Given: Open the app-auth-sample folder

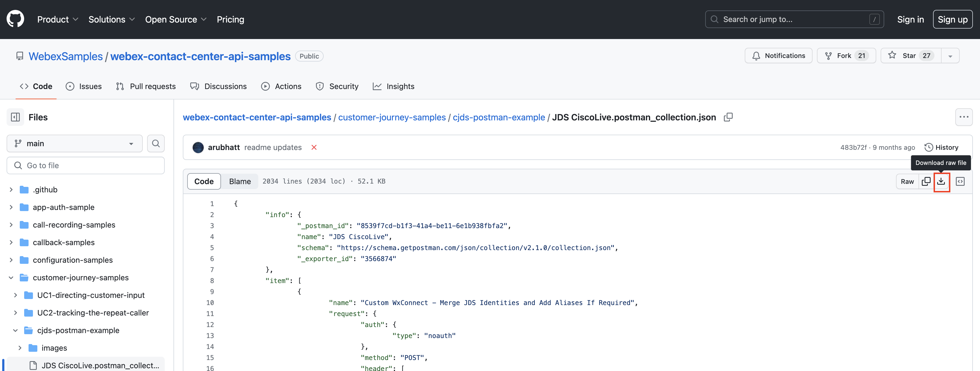Looking at the screenshot, I should pos(63,207).
